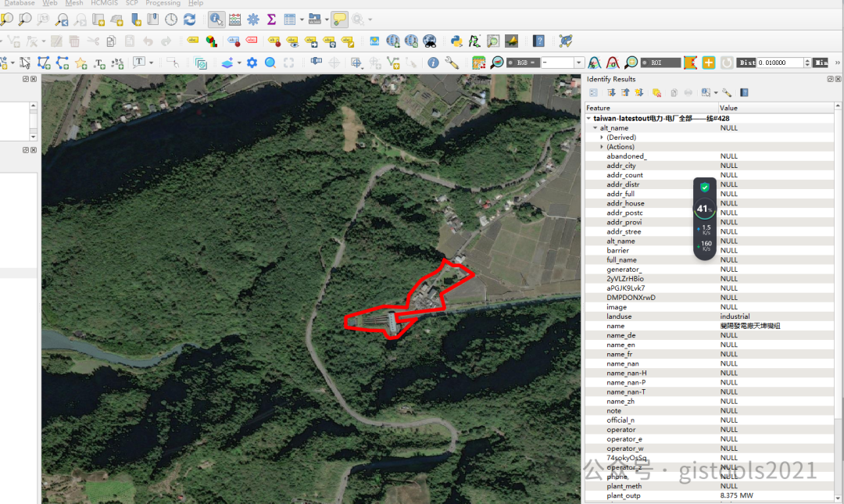
Task: Click in the Dist value input field
Action: coord(780,63)
